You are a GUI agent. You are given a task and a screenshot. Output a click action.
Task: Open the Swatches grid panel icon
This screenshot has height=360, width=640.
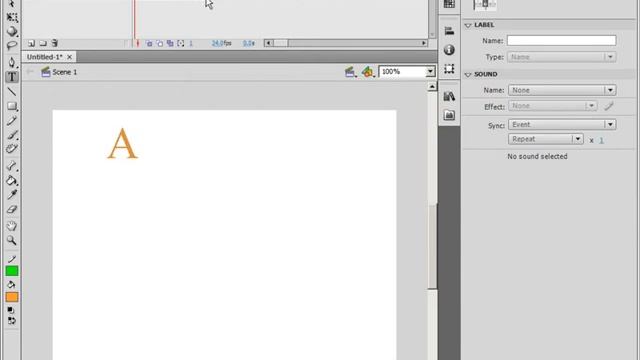[449, 4]
